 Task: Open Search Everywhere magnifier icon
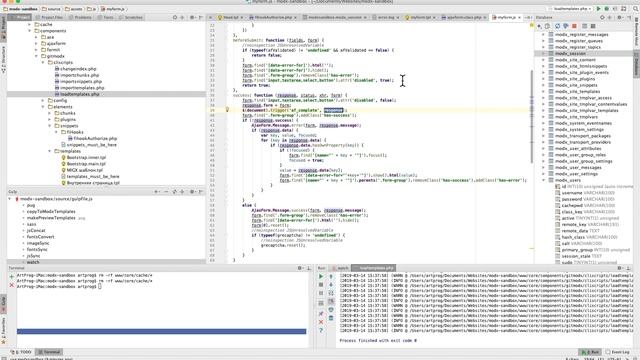[x=636, y=9]
